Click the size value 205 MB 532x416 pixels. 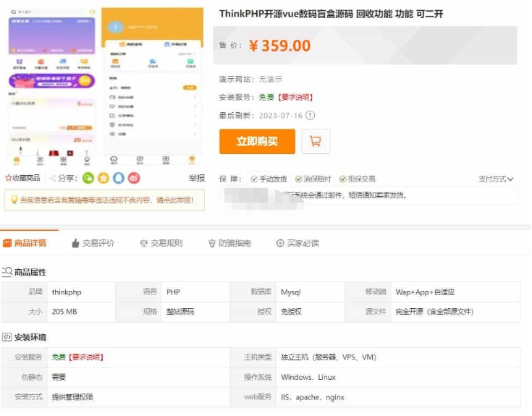[64, 312]
